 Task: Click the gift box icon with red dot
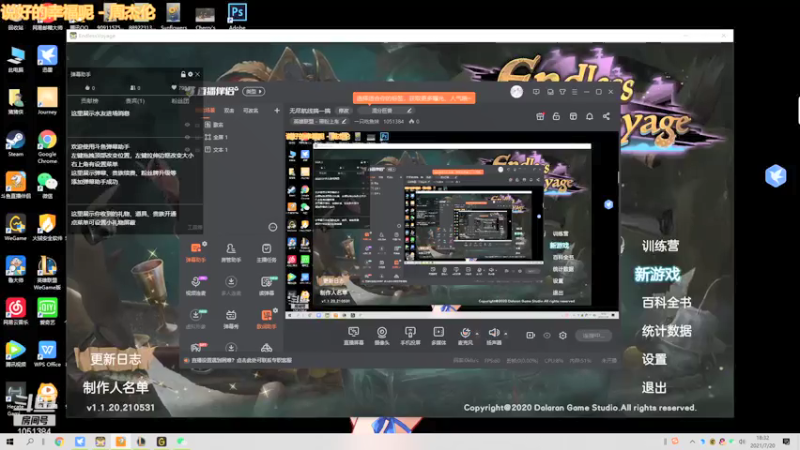tap(540, 116)
